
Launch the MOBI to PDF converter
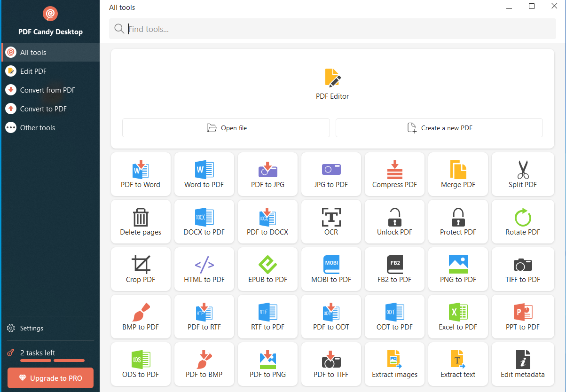(331, 269)
